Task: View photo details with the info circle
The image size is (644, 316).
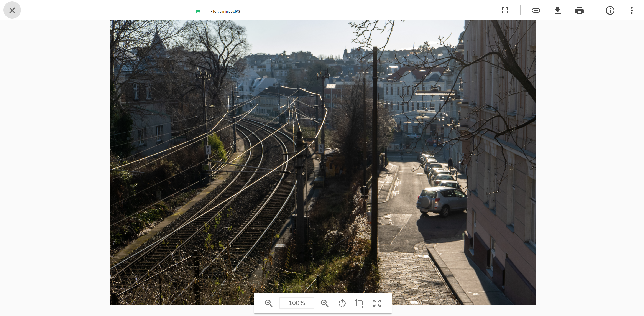Action: click(610, 10)
